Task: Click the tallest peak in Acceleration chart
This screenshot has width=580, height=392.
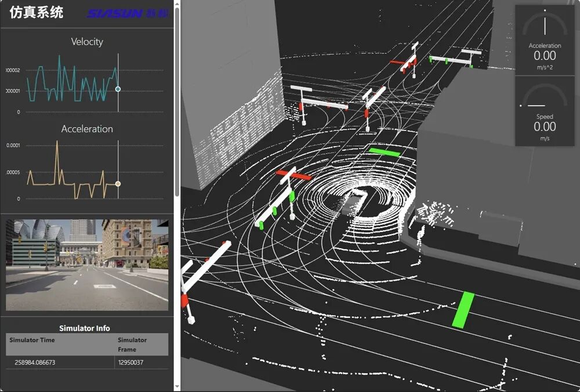Action: [57, 142]
